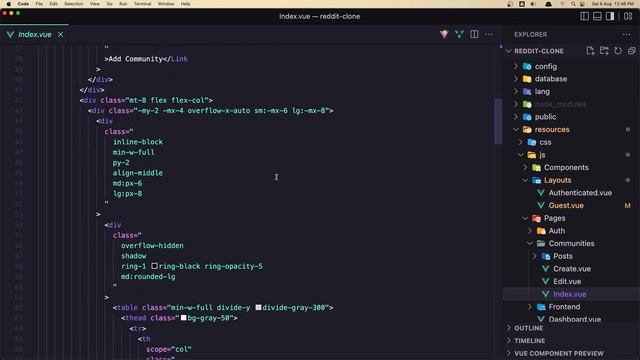This screenshot has height=360, width=640.
Task: Collapse the REDDIT-CLONE root section
Action: 539,51
